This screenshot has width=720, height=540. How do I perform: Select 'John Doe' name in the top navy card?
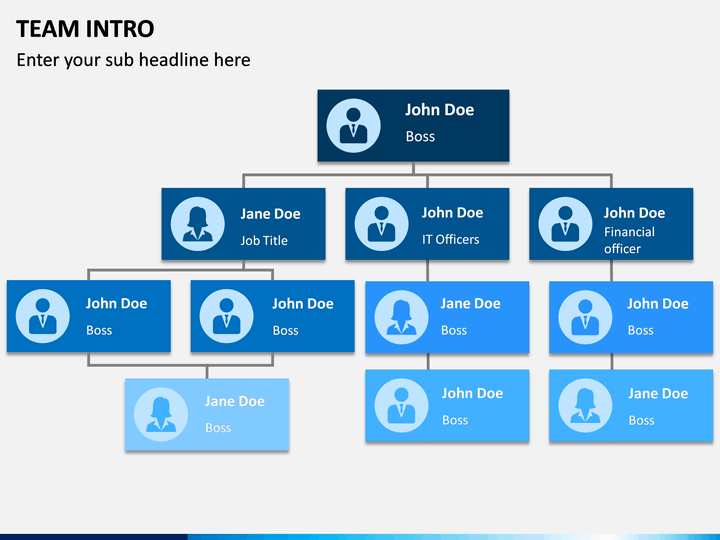coord(439,110)
